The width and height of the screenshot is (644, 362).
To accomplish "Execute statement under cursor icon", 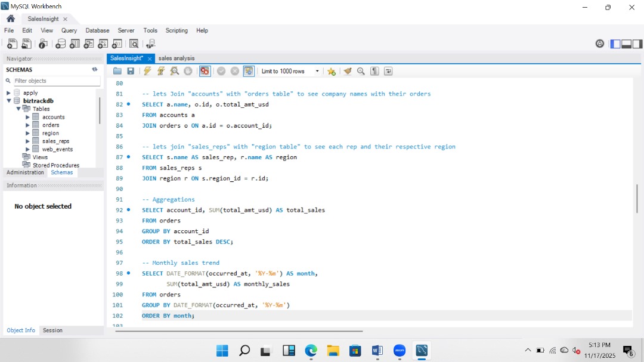I will point(161,71).
